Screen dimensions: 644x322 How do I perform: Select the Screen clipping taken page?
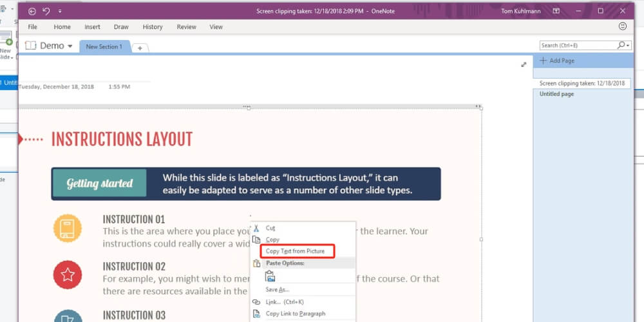click(x=582, y=83)
